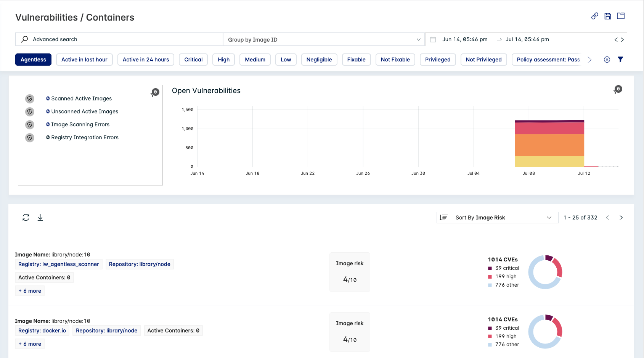Expand the Sort By Image Risk dropdown
The image size is (644, 358).
[503, 218]
